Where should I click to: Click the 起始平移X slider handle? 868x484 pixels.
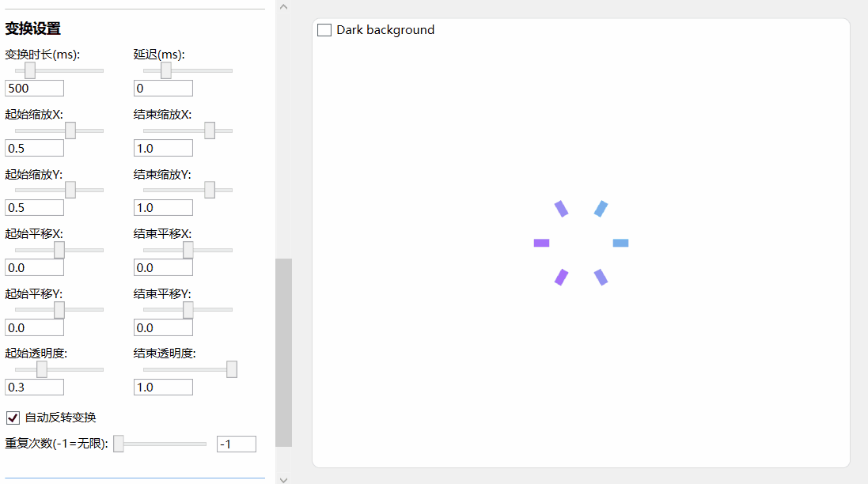pyautogui.click(x=59, y=250)
